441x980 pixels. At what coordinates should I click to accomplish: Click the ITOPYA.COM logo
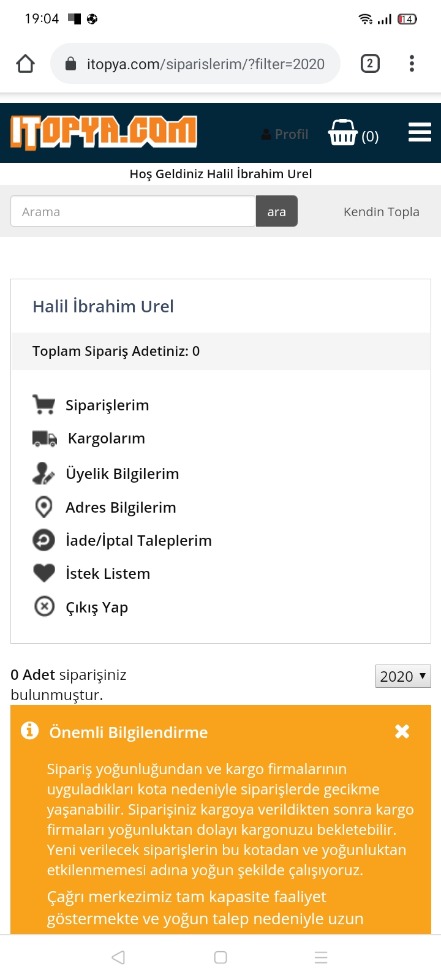point(104,132)
